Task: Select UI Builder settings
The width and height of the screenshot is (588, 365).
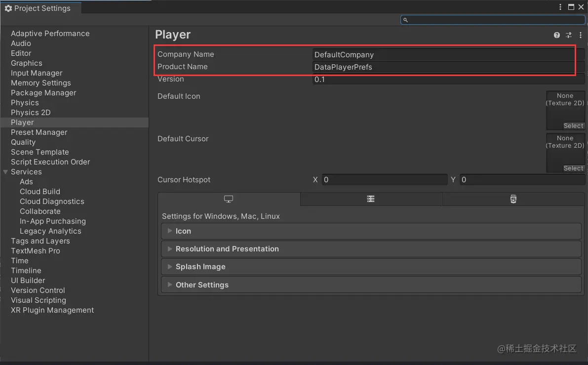Action: point(28,281)
